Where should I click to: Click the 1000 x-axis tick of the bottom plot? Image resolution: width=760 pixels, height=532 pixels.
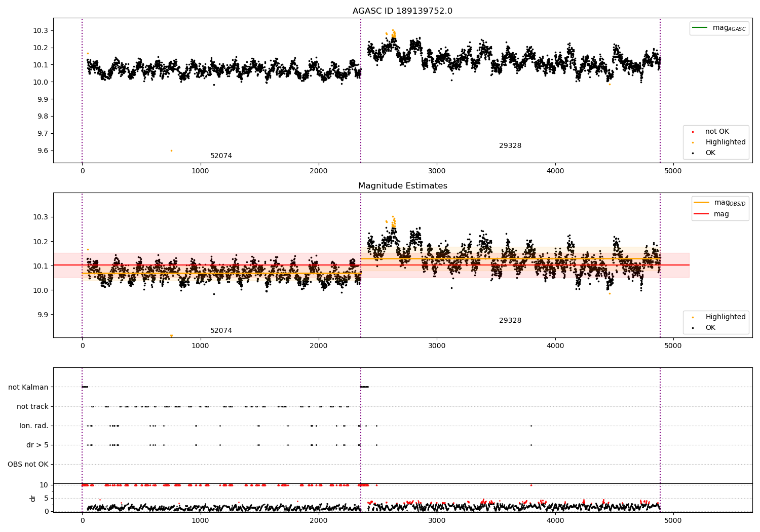[x=200, y=520]
